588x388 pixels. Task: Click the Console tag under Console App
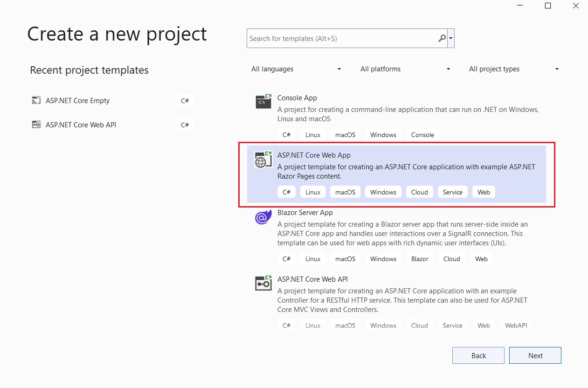pos(422,135)
